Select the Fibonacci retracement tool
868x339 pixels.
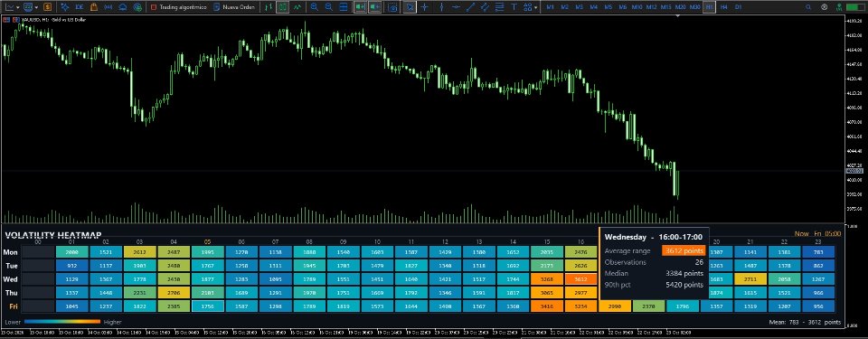pos(499,7)
